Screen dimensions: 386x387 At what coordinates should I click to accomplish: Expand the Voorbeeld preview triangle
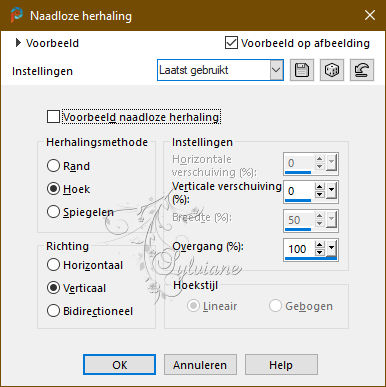[18, 43]
